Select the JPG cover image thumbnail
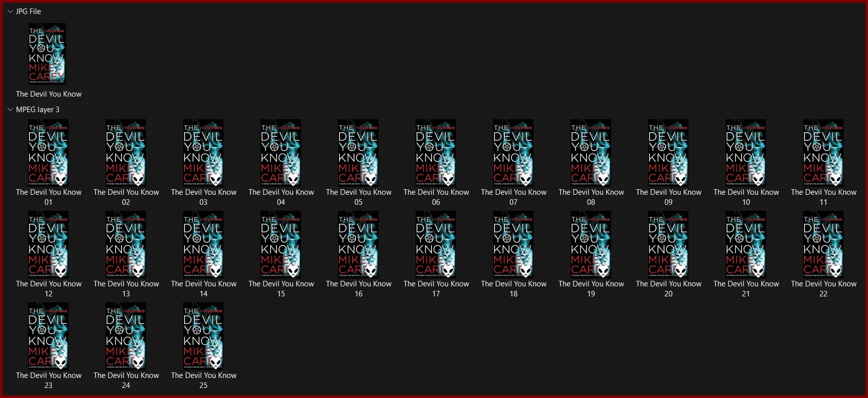 coord(47,54)
